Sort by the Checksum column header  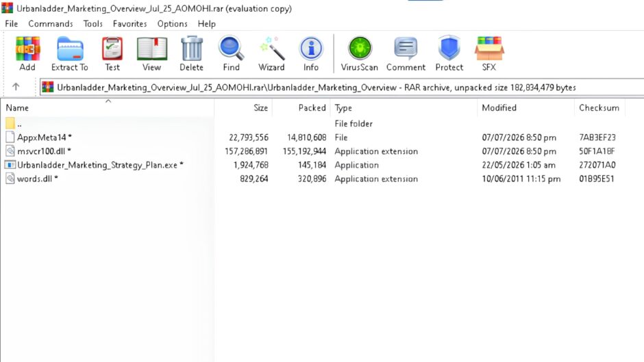[x=599, y=107]
